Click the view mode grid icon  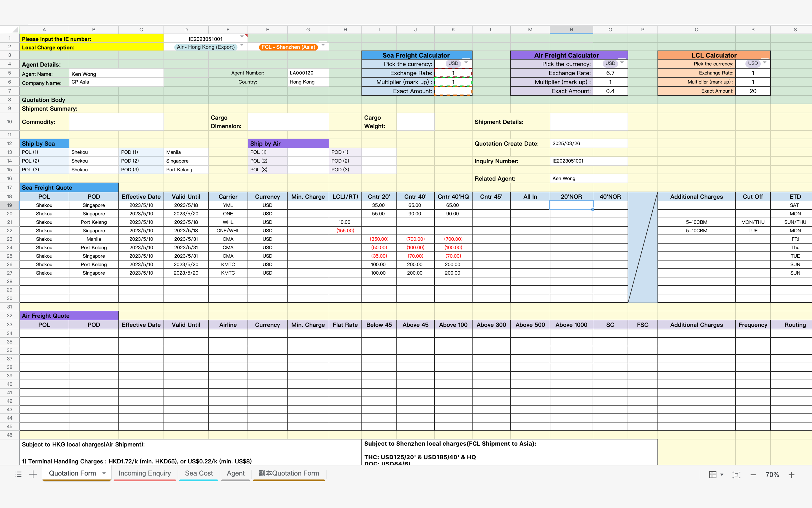(713, 474)
